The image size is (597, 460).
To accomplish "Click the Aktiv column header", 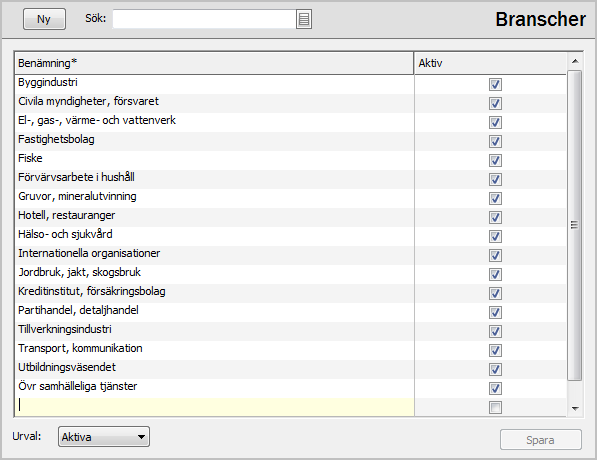I will tap(490, 63).
